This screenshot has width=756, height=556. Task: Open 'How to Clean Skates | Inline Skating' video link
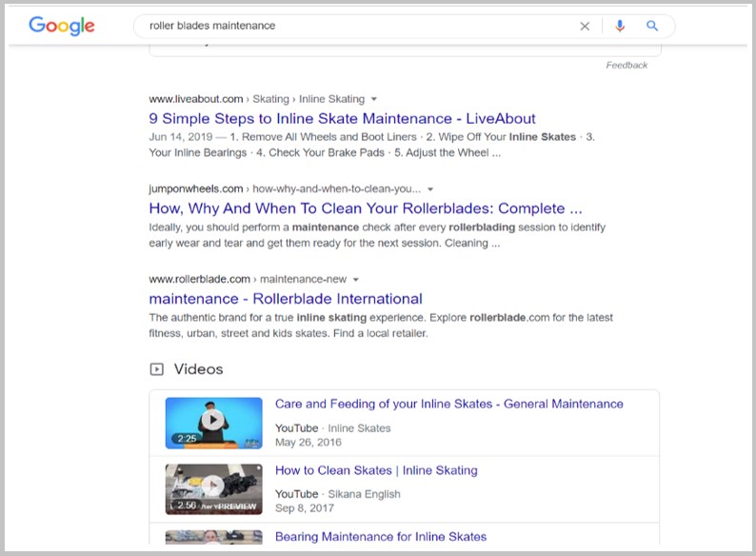(x=376, y=470)
